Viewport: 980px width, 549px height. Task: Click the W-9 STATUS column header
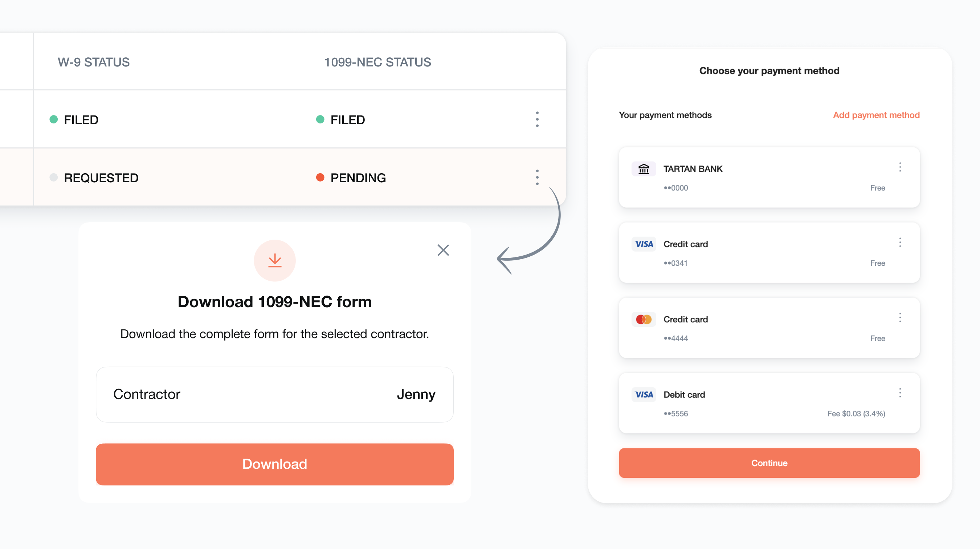tap(93, 62)
